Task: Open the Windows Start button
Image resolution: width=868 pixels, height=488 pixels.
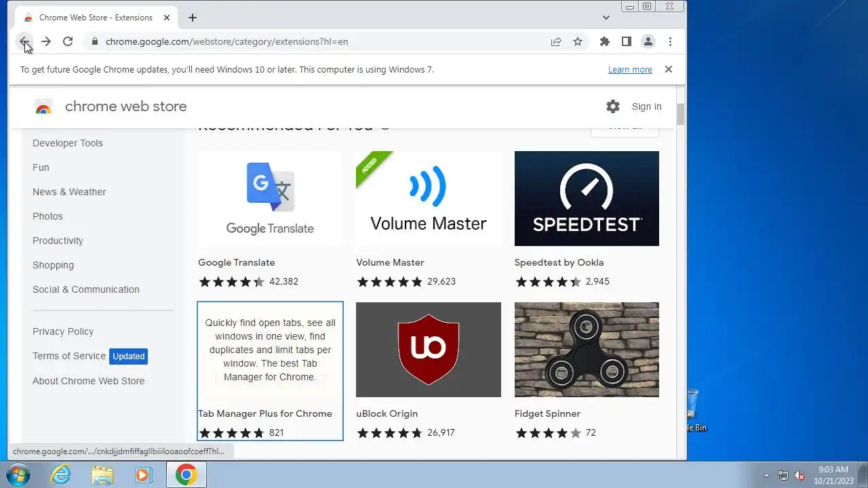Action: [18, 474]
